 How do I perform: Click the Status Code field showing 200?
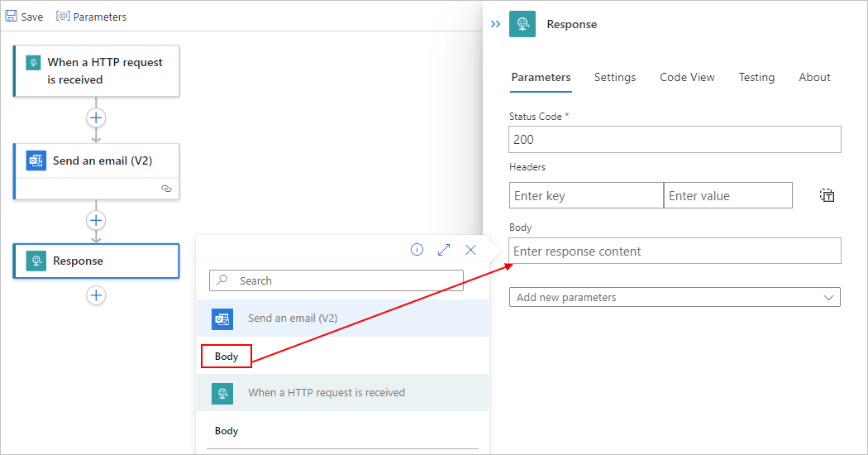[675, 139]
